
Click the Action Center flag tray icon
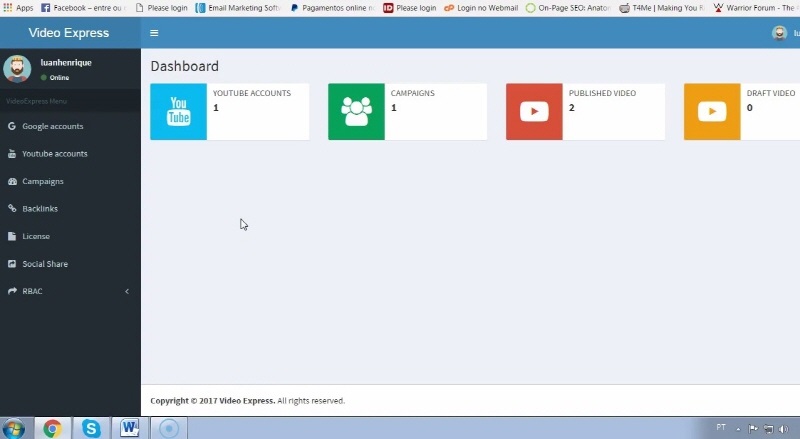point(753,429)
